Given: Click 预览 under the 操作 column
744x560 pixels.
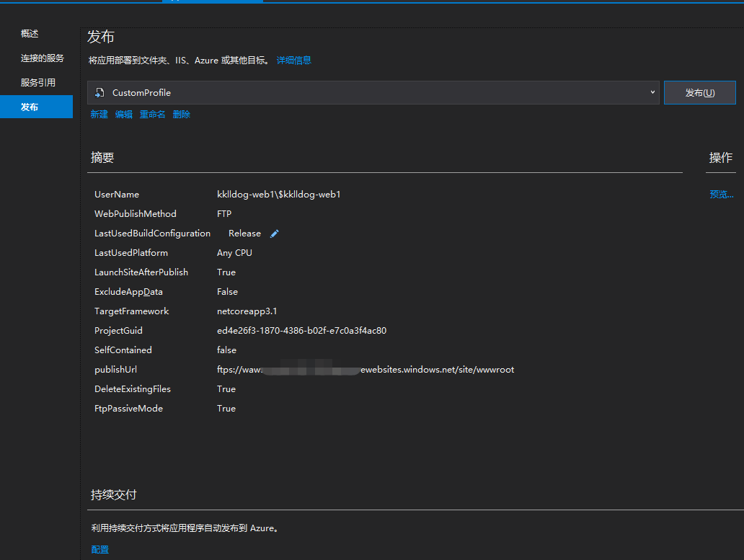Looking at the screenshot, I should click(721, 194).
